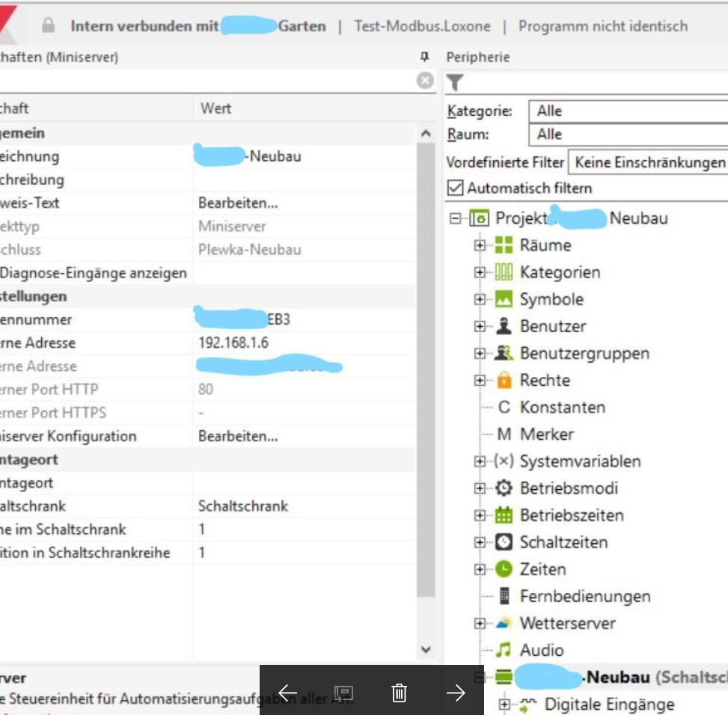The height and width of the screenshot is (715, 728).
Task: Click the lock icon in the status header
Action: pos(49,25)
